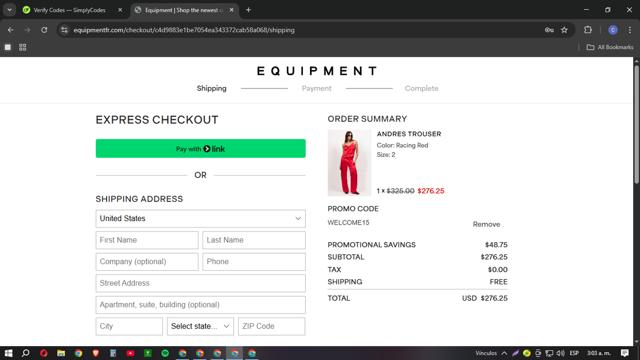This screenshot has width=640, height=360.
Task: Open the Select state dropdown
Action: 200,326
